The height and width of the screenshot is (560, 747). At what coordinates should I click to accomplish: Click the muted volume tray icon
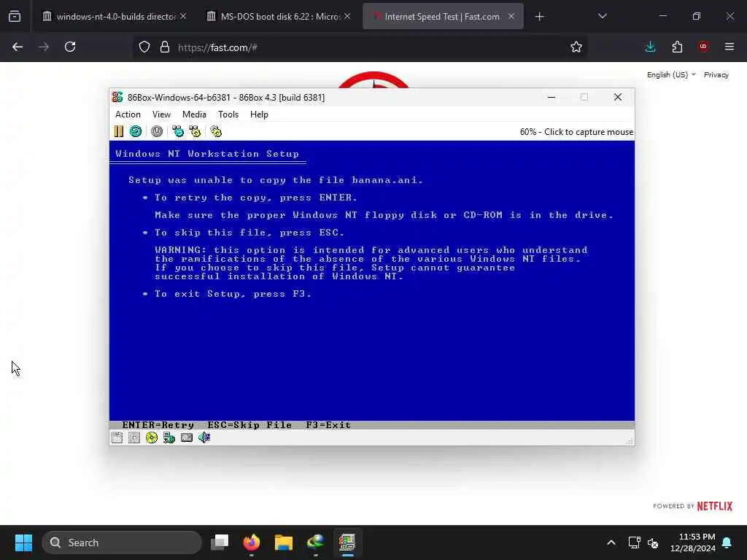[x=653, y=542]
